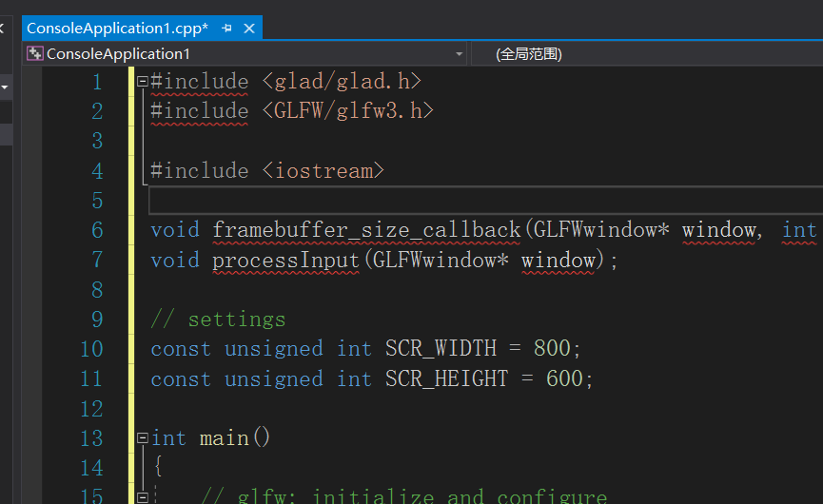Click the <iostream> include path

tap(323, 171)
